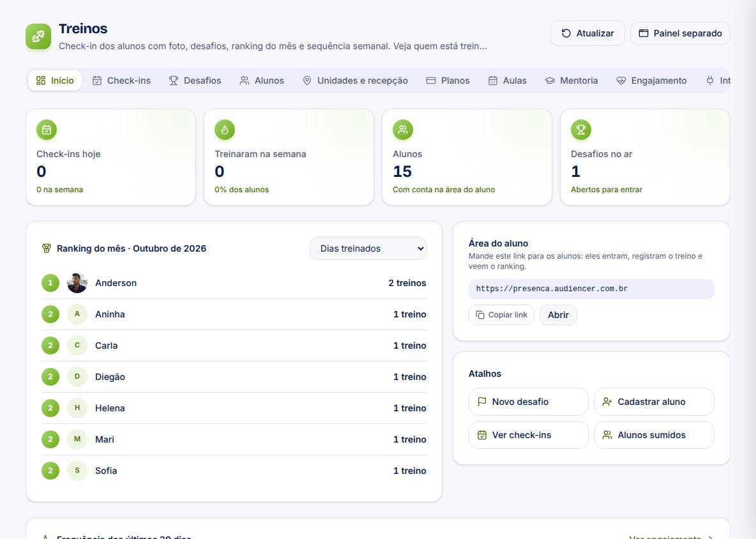
Task: Copy the student area link with Copiar link
Action: pyautogui.click(x=501, y=315)
